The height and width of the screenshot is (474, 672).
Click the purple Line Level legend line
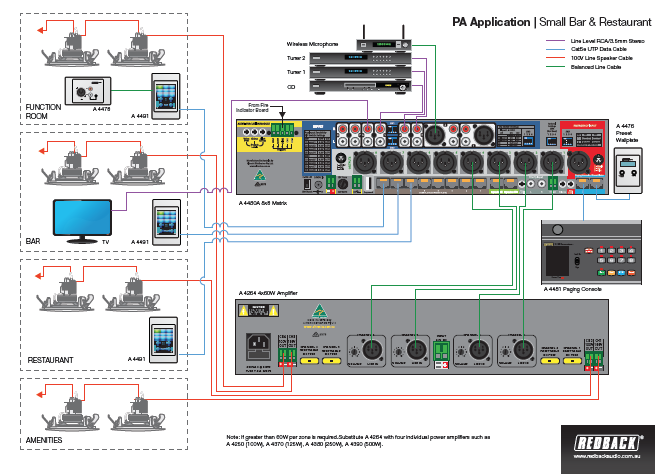click(555, 41)
